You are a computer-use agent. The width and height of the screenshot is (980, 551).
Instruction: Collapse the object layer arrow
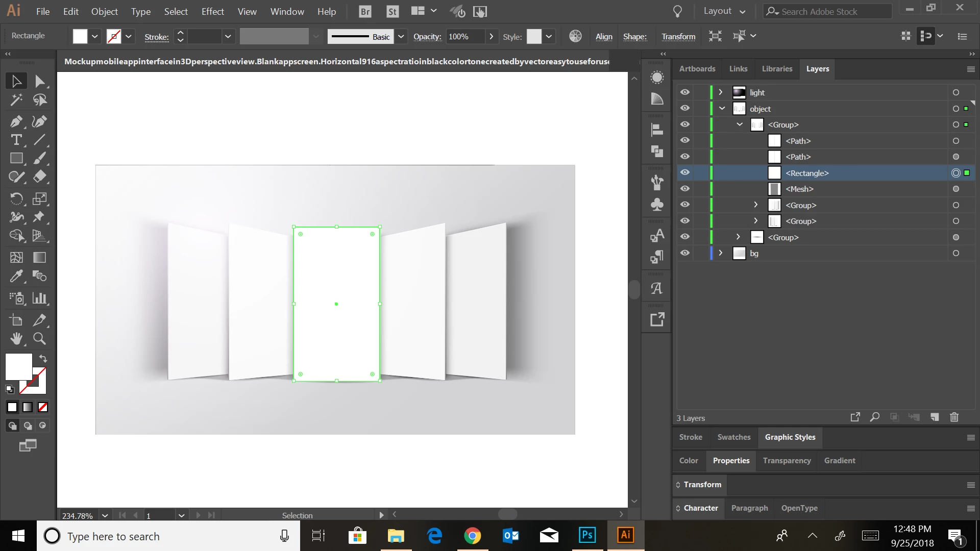[x=722, y=109]
